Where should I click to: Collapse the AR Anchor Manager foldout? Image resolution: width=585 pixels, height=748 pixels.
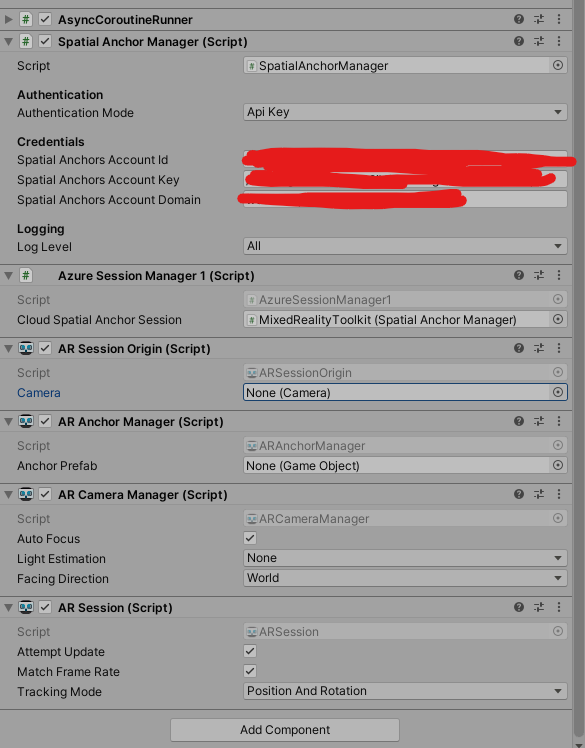[x=8, y=422]
